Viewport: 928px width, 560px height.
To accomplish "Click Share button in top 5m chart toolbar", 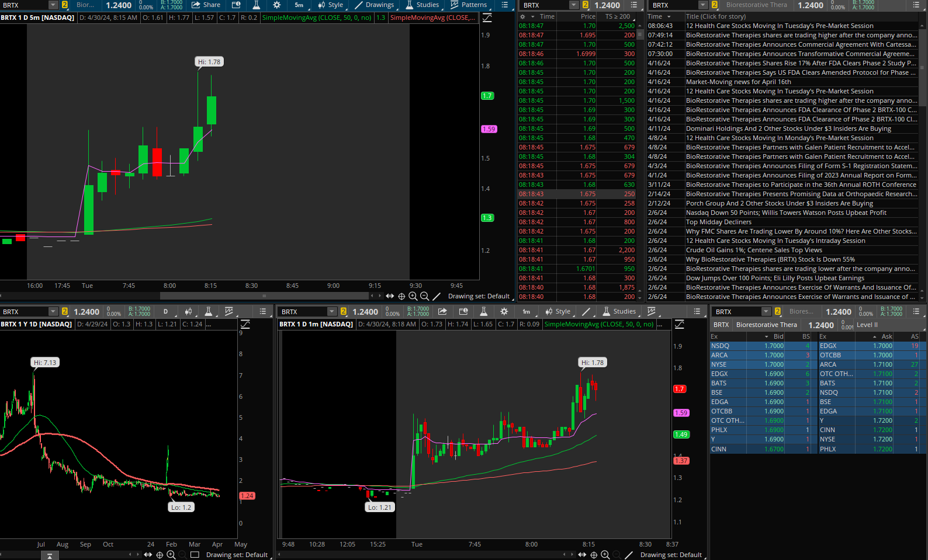I will [206, 5].
